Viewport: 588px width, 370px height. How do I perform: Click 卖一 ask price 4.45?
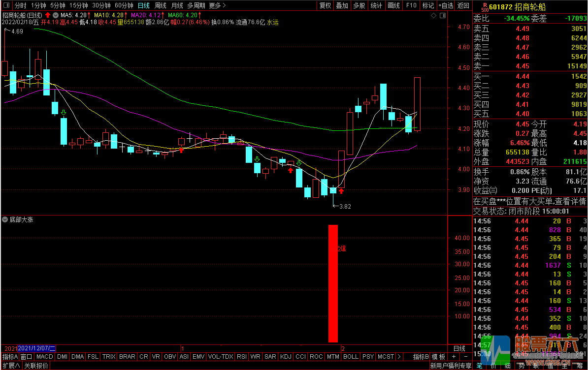pyautogui.click(x=523, y=66)
